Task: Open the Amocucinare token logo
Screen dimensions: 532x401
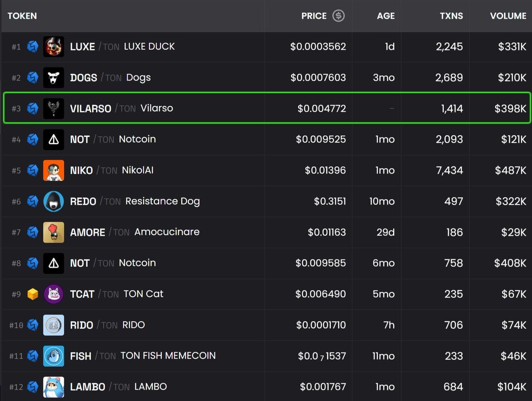Action: tap(54, 232)
